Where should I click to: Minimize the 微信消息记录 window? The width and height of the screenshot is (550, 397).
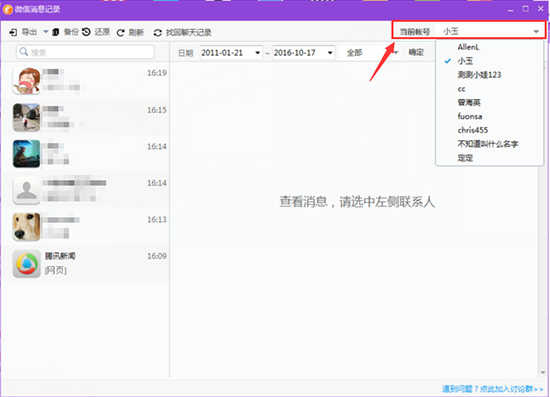tap(510, 10)
